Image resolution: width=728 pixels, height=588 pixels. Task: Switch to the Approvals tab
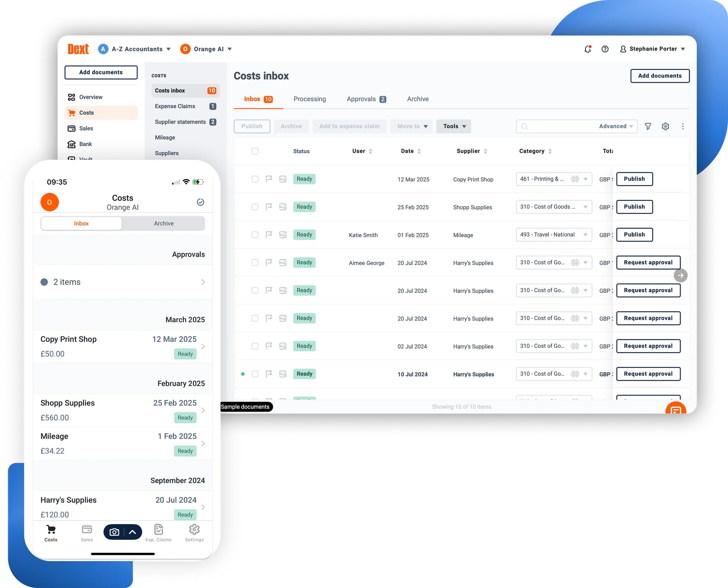[x=366, y=99]
